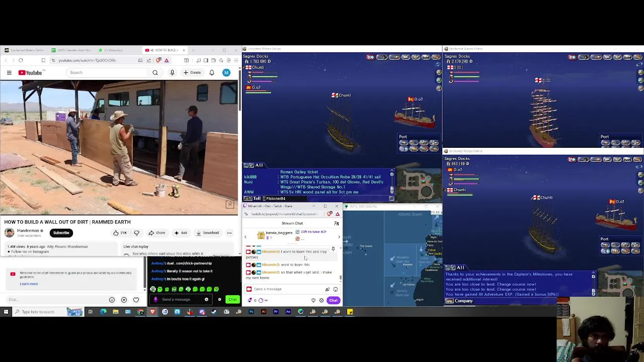Open the YouTube Create button

tap(192, 72)
